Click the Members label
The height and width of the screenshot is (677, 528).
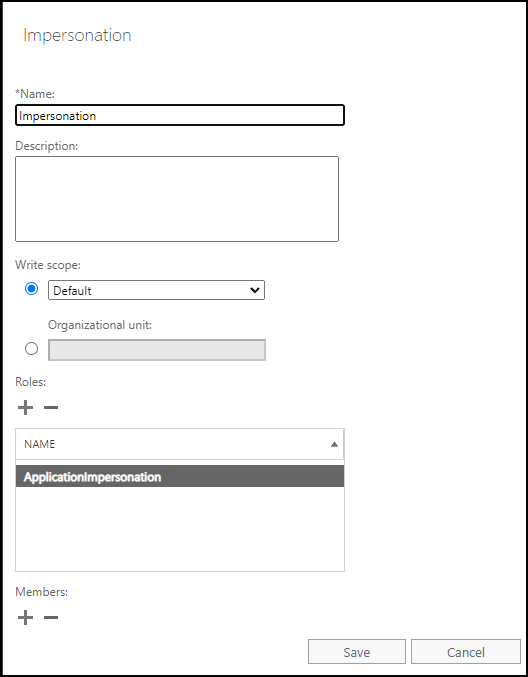[41, 592]
